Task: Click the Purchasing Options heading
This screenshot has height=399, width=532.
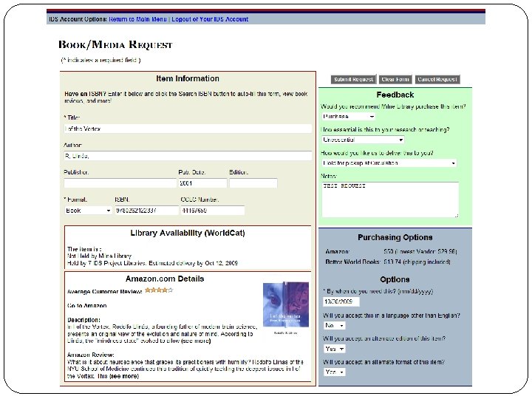Action: click(x=395, y=237)
